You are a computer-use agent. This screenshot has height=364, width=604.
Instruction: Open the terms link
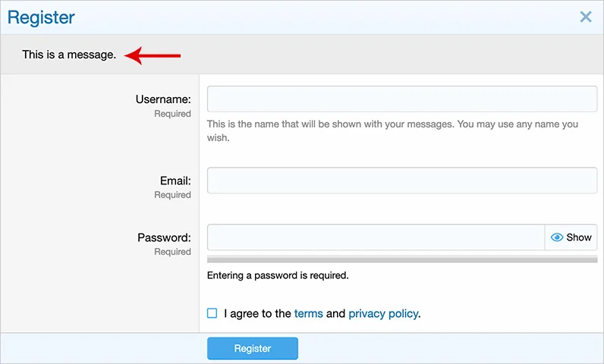click(308, 313)
